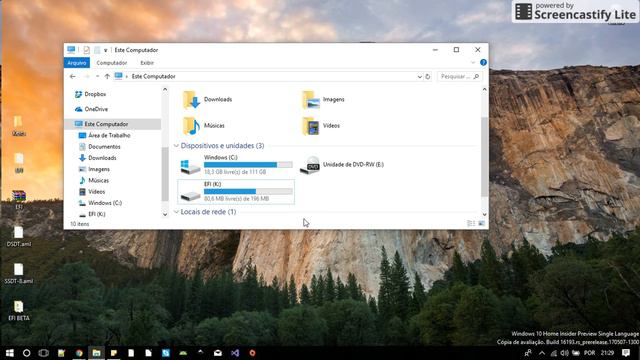
Task: Click File Explorer taskbar button
Action: pos(96,353)
